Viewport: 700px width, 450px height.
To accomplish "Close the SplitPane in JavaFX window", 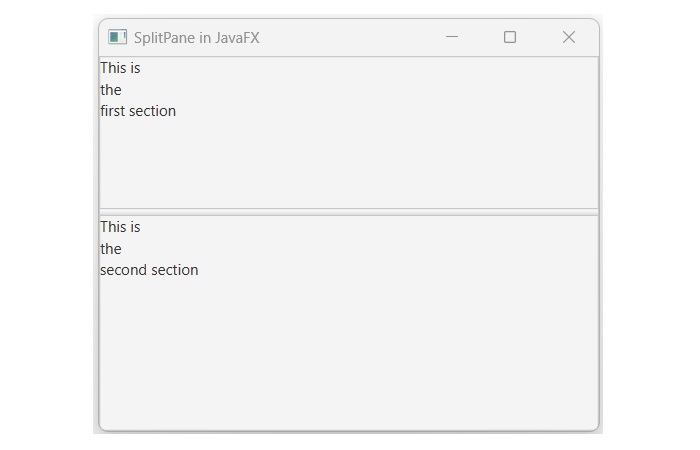I will coord(568,37).
